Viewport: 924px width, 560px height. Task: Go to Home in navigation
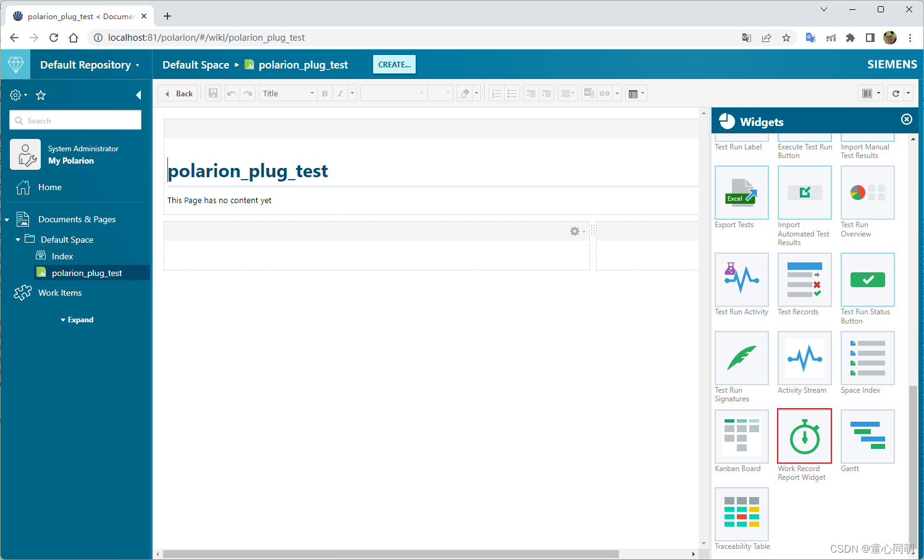(49, 187)
